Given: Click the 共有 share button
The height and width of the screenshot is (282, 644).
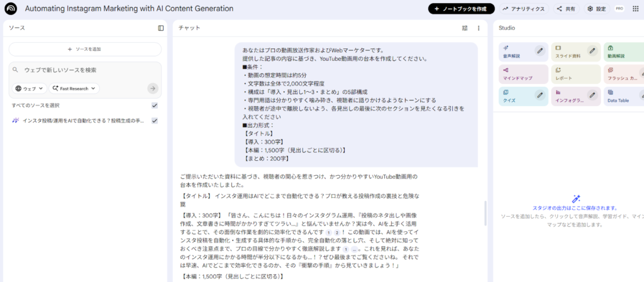Looking at the screenshot, I should coord(565,9).
